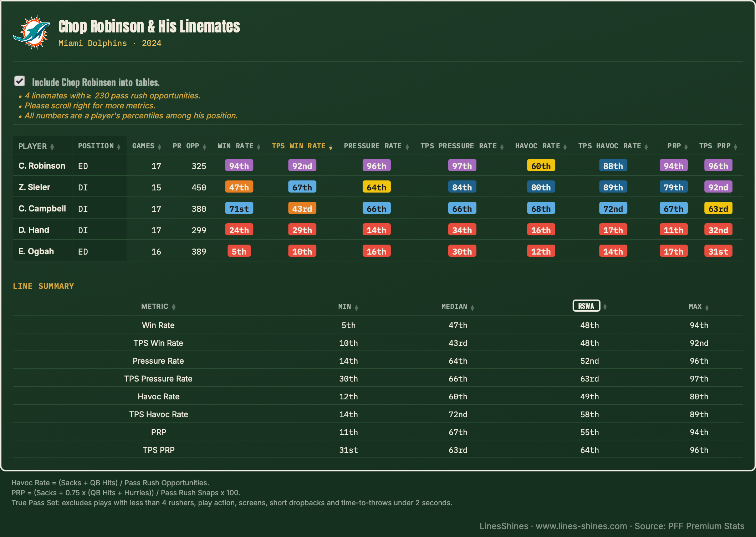Click Z. Sieler's 450 PR OPP value
Viewport: 756px width, 537px height.
199,188
